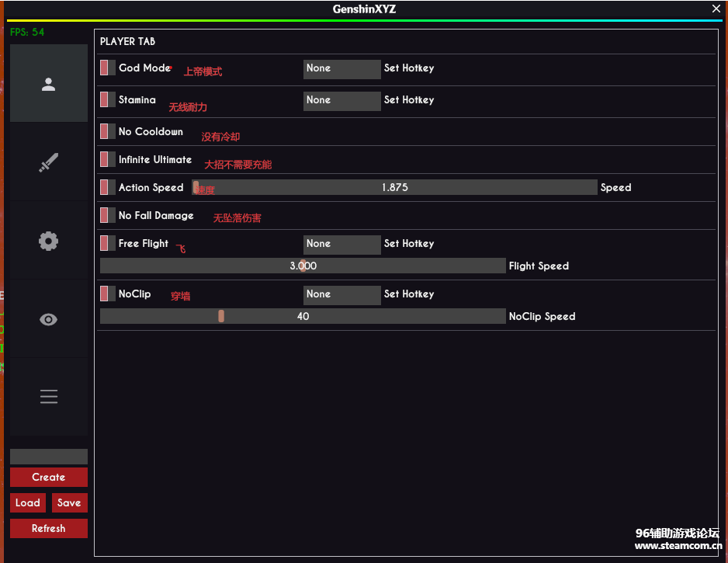
Task: Click the Action Speed slider
Action: click(x=394, y=187)
